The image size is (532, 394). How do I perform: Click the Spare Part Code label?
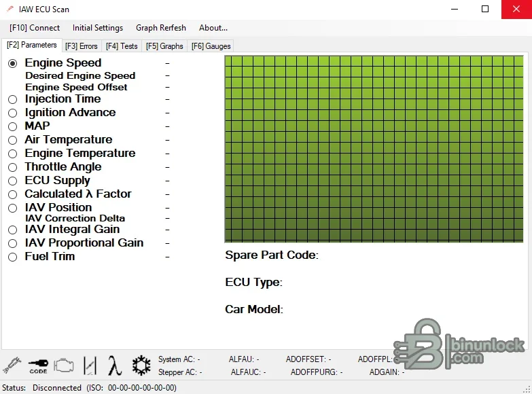272,255
